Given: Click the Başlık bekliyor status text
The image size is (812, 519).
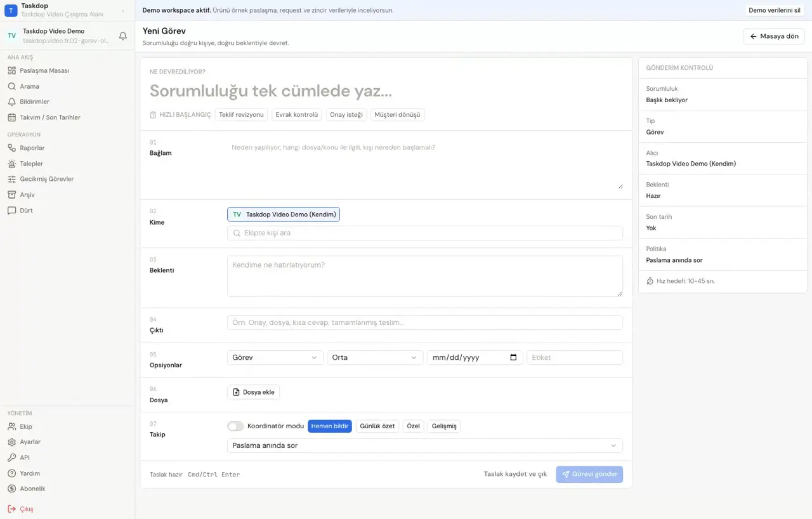Looking at the screenshot, I should click(667, 100).
